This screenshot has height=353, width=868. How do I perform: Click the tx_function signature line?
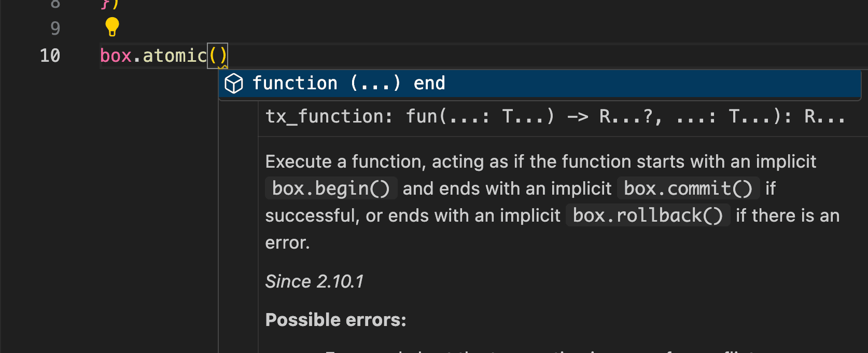point(555,116)
